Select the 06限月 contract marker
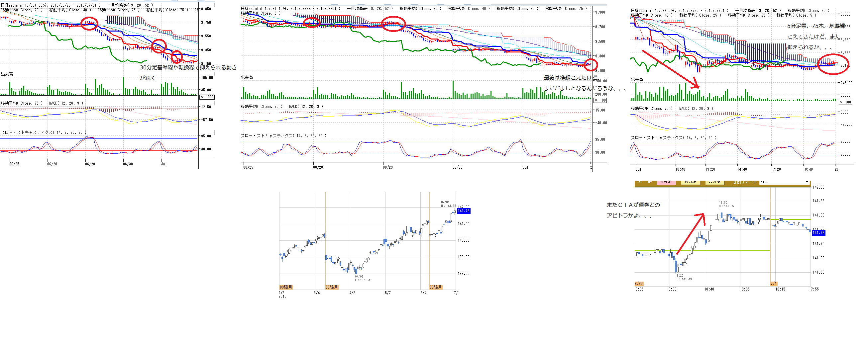Image resolution: width=868 pixels, height=346 pixels. (x=332, y=287)
